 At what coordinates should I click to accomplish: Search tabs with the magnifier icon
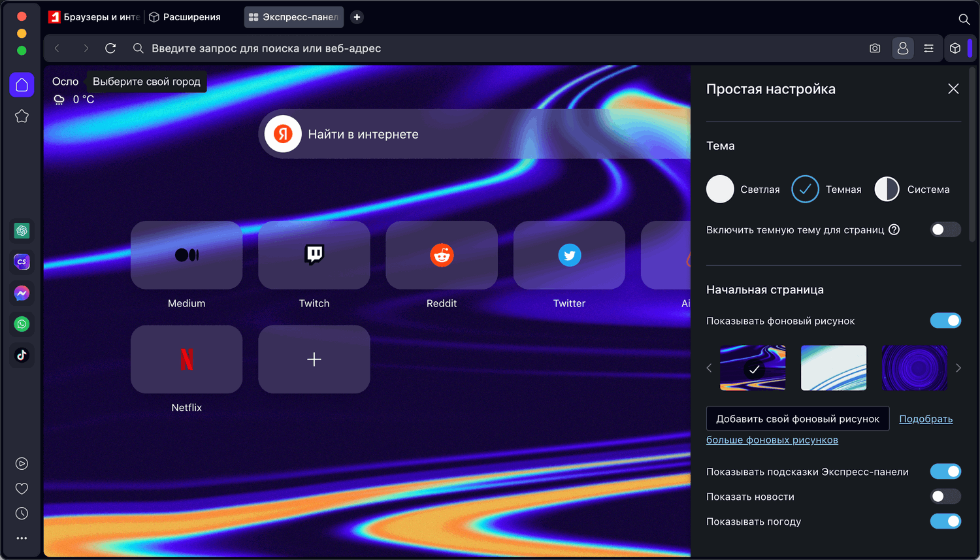click(x=964, y=19)
